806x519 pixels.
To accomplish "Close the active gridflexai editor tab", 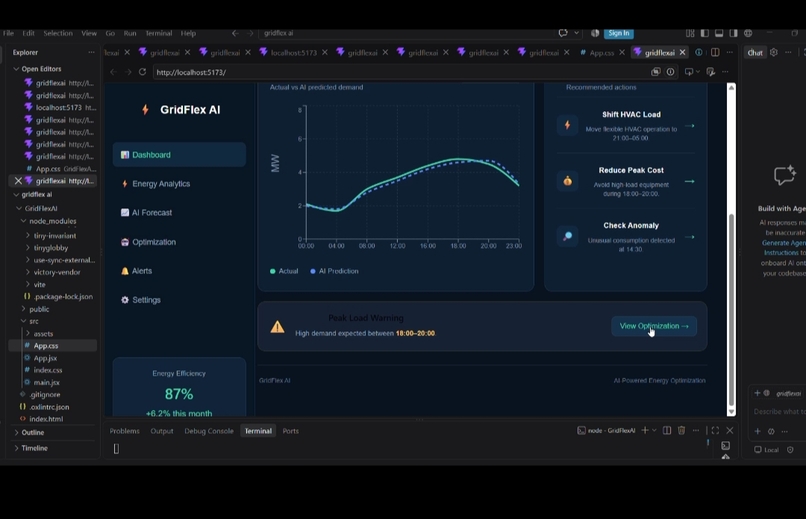I will coord(683,52).
